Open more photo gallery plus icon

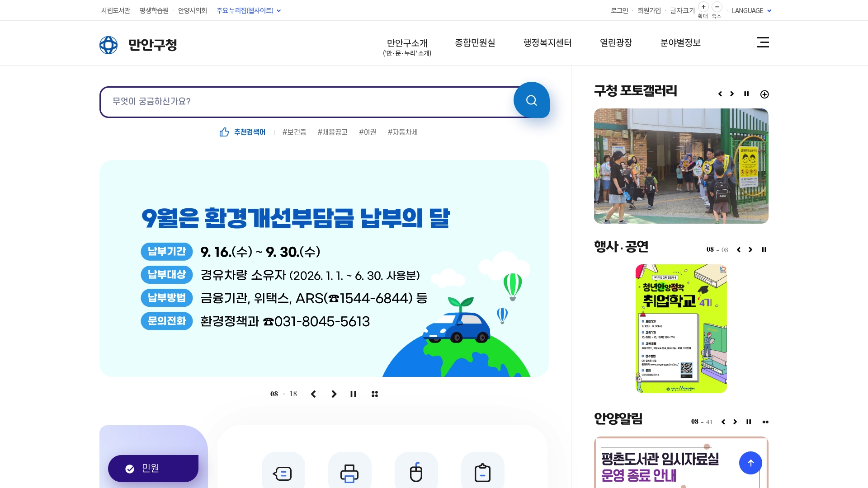(764, 94)
